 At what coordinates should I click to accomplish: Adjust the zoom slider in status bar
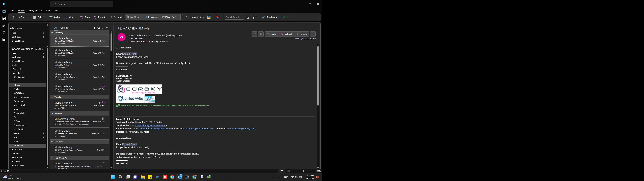click(303, 171)
